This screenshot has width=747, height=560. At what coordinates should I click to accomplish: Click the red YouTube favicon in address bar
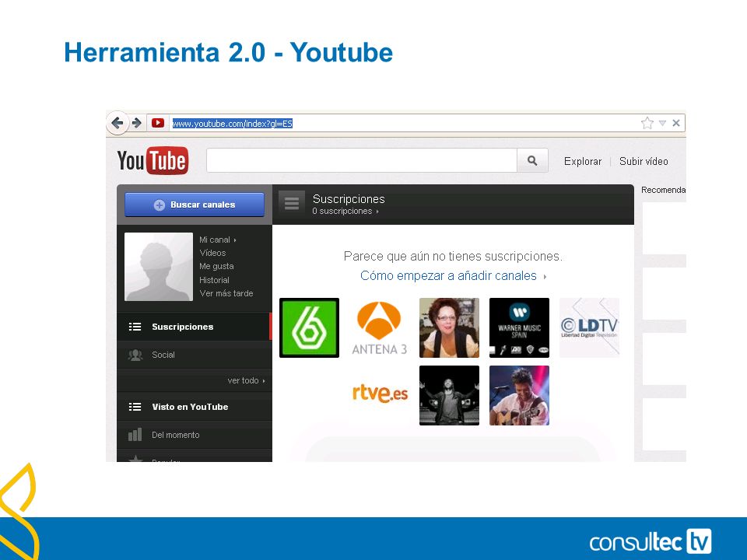tap(158, 124)
